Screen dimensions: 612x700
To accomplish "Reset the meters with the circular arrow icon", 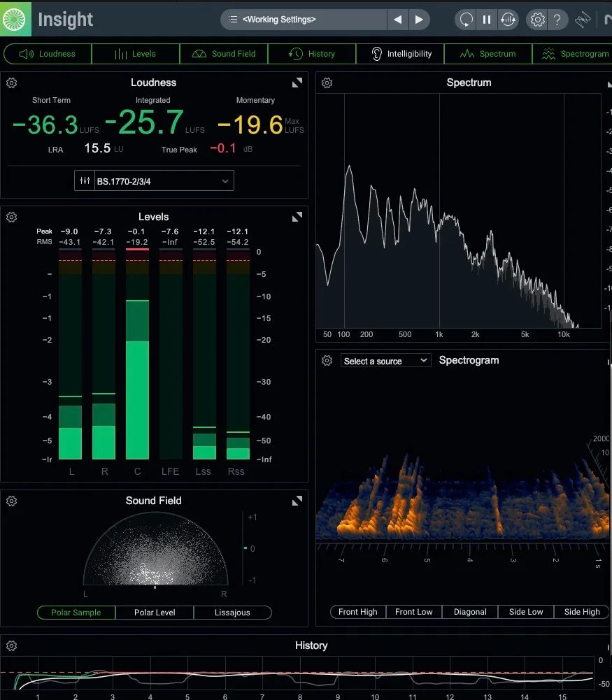I will 466,20.
